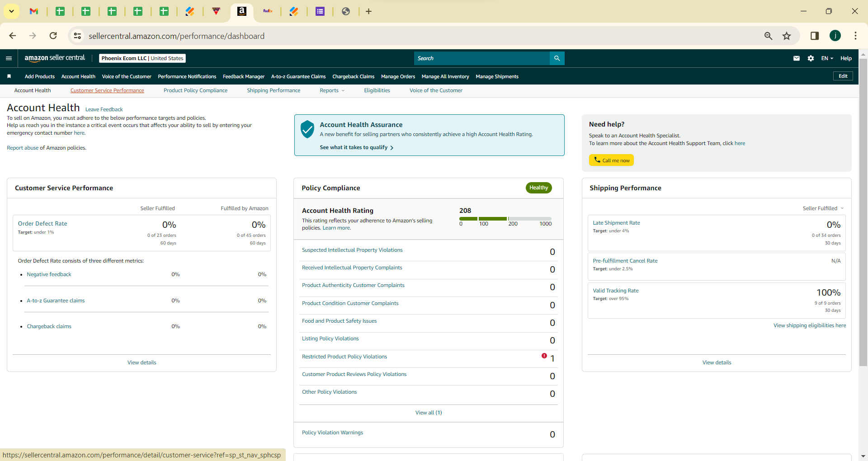Image resolution: width=868 pixels, height=461 pixels.
Task: Switch to the FedEx tab
Action: click(268, 11)
